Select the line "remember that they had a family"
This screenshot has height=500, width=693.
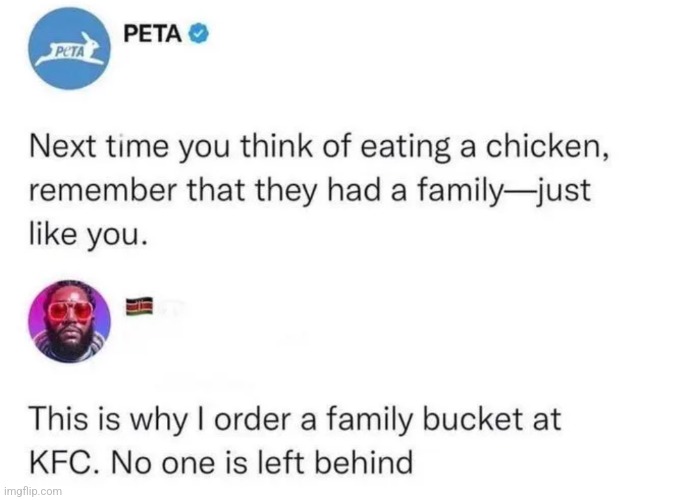pyautogui.click(x=309, y=190)
